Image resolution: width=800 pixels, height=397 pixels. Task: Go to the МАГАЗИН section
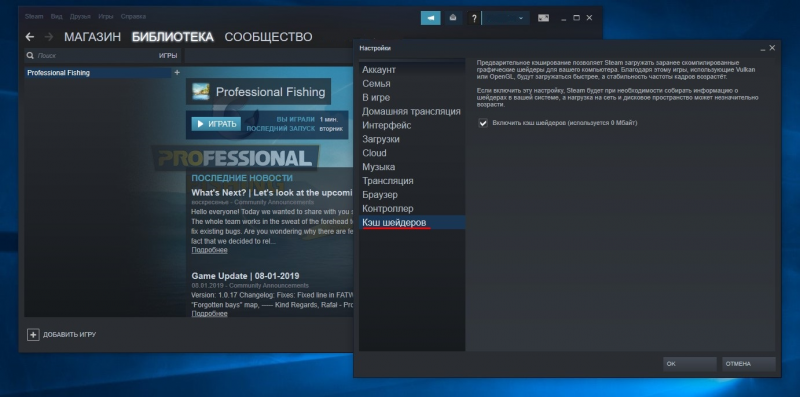coord(92,37)
